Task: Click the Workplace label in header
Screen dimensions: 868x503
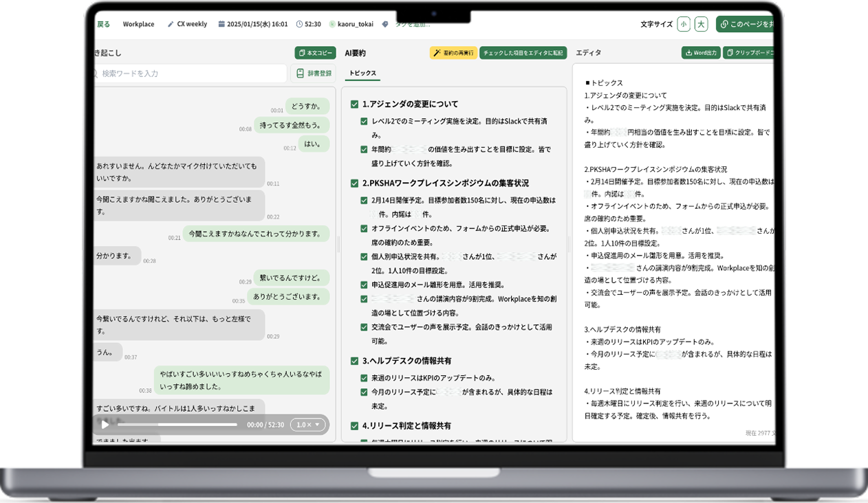Action: (138, 24)
